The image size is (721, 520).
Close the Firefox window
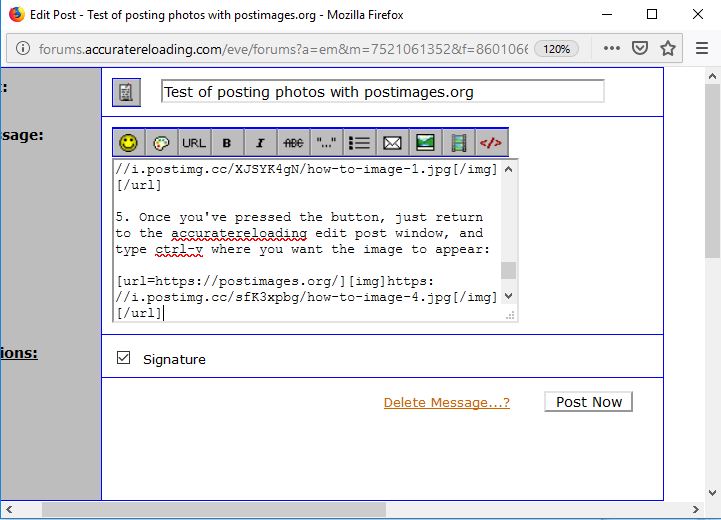click(698, 14)
